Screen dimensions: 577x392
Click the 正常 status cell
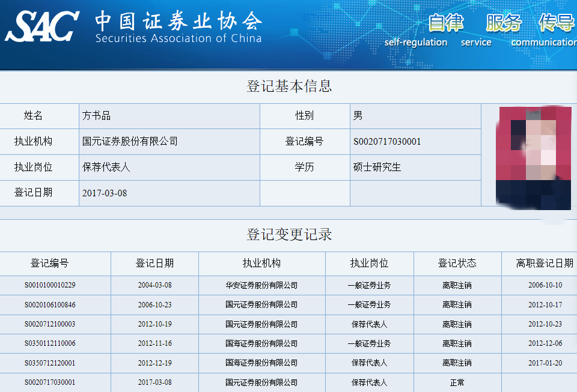457,383
